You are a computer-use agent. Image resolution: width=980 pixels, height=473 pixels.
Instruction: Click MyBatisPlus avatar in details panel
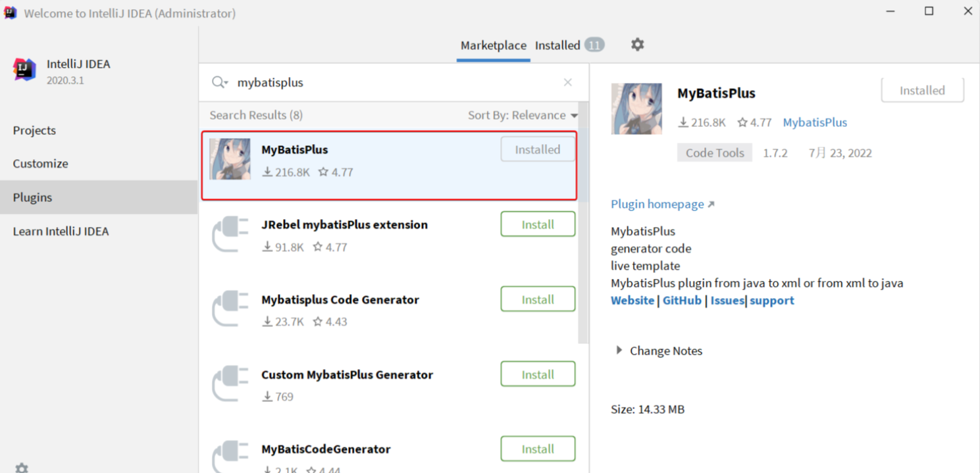(636, 109)
